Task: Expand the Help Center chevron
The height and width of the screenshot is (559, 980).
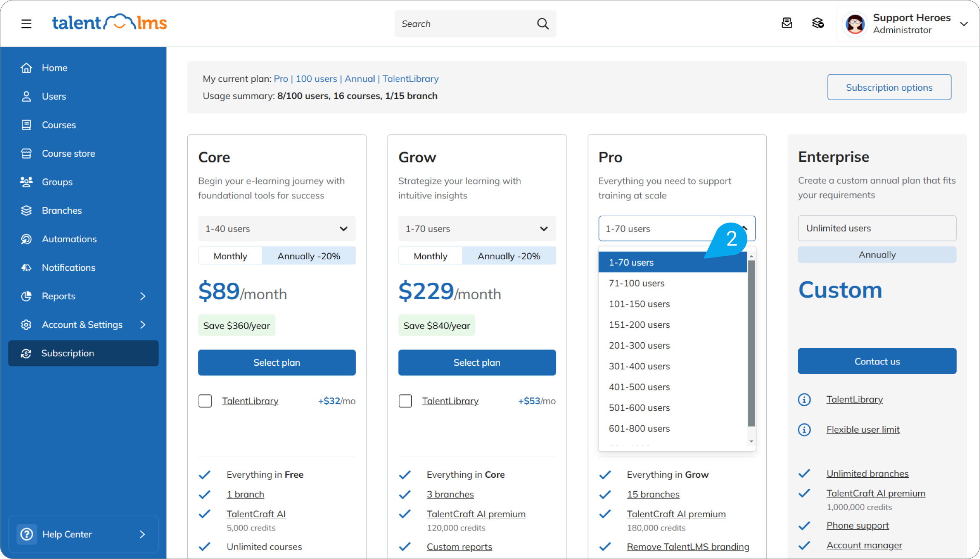Action: click(143, 534)
